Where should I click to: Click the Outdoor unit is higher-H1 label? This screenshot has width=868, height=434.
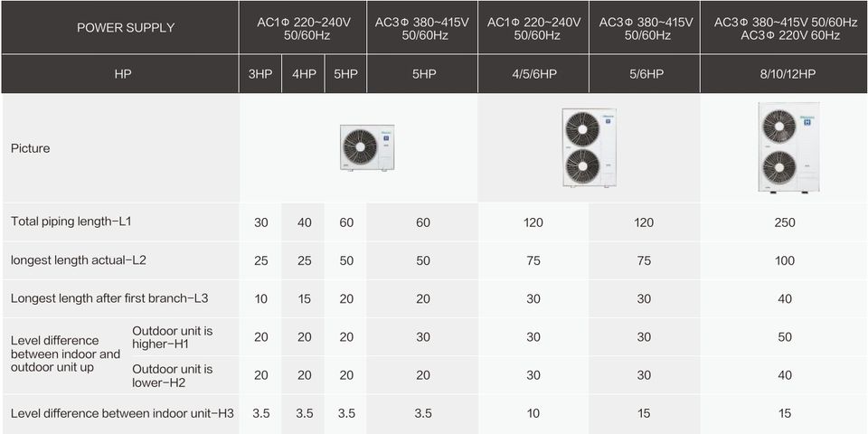click(173, 337)
